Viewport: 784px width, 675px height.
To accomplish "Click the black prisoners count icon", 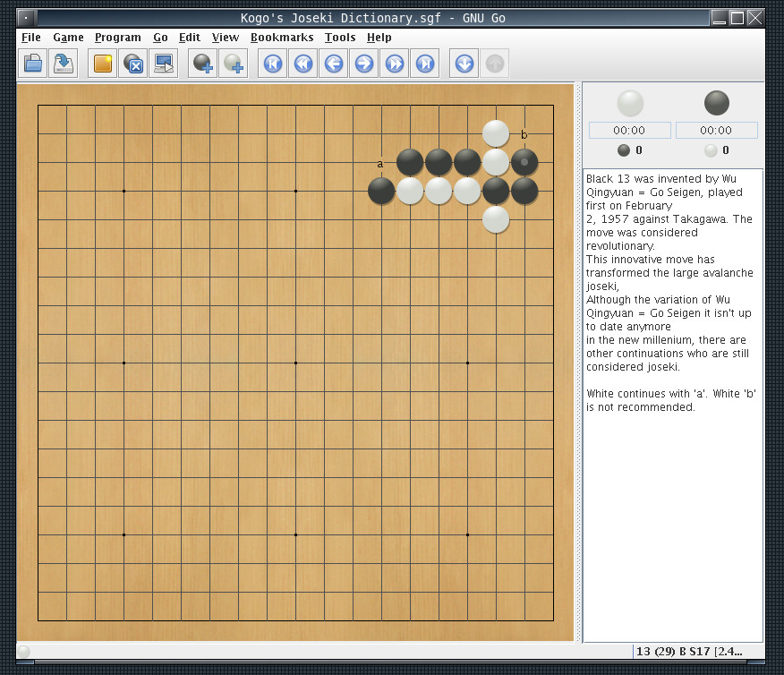I will click(x=624, y=150).
